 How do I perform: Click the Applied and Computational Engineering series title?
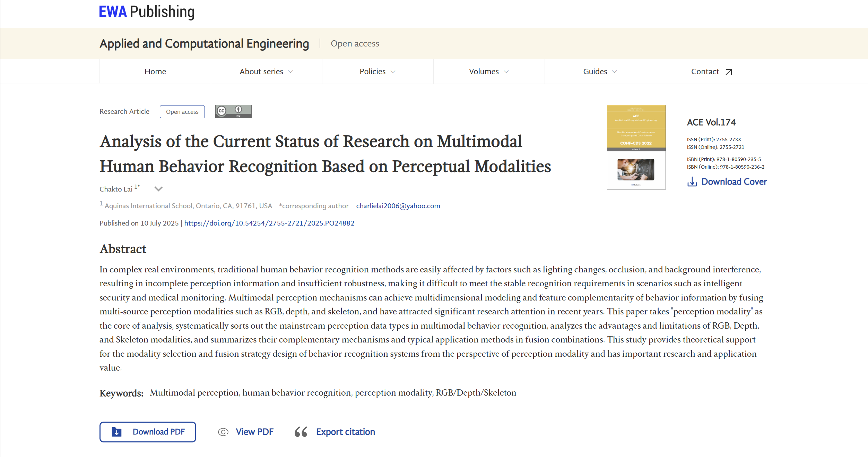(x=204, y=44)
